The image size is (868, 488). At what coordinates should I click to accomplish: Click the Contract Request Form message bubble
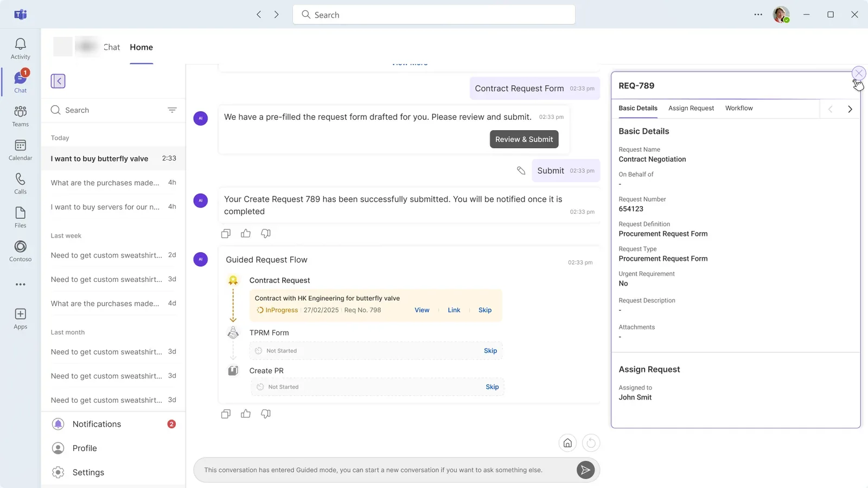pyautogui.click(x=534, y=88)
